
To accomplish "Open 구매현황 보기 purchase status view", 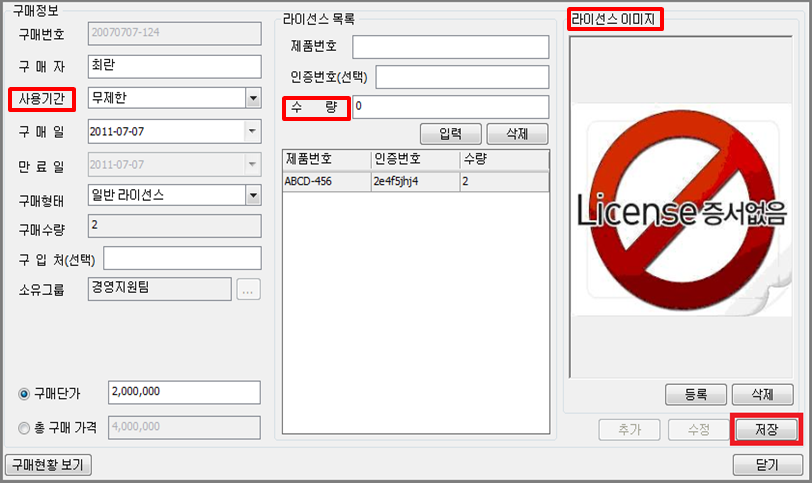I will pyautogui.click(x=48, y=465).
